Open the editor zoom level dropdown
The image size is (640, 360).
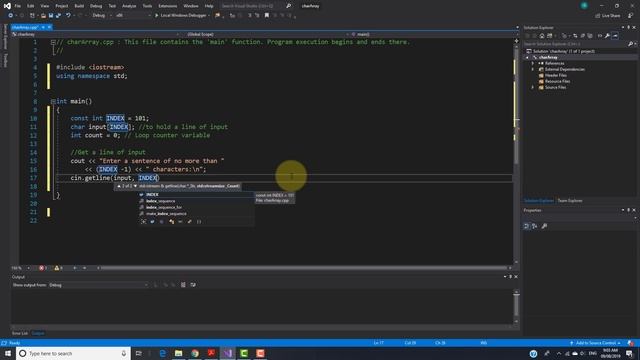20,268
